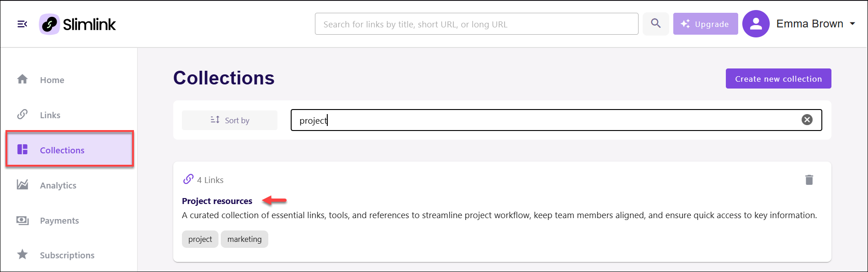
Task: Click the magnifier search button
Action: pos(655,24)
